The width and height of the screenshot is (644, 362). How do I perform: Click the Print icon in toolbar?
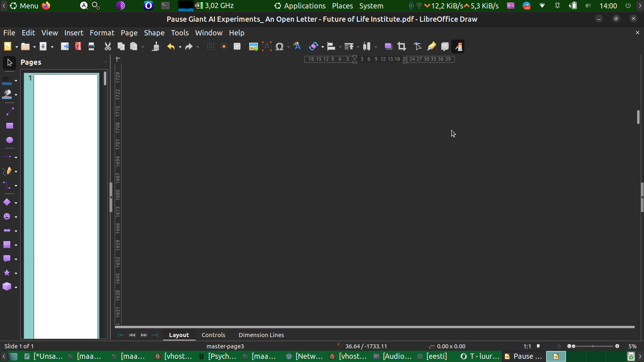[x=91, y=47]
